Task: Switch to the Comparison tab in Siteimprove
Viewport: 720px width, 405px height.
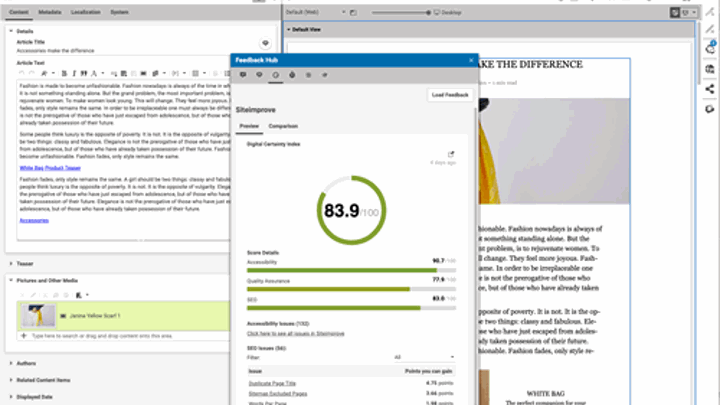Action: pyautogui.click(x=283, y=126)
